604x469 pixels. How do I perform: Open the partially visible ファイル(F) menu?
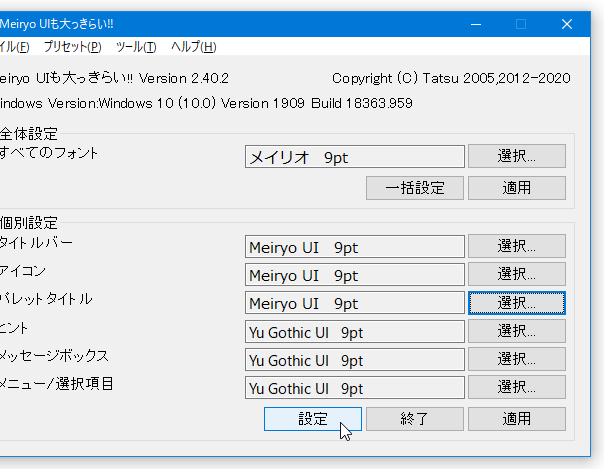point(14,47)
